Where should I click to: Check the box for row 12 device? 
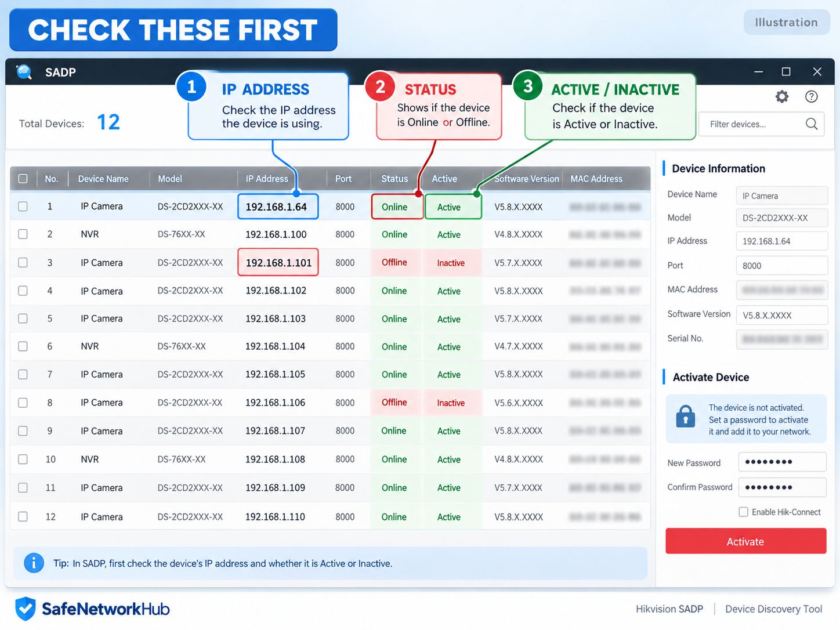point(23,516)
